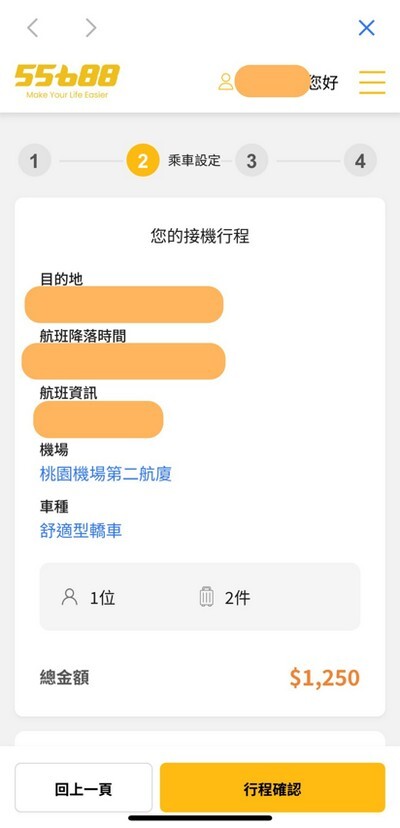Jump to step 3 circle

pos(252,160)
